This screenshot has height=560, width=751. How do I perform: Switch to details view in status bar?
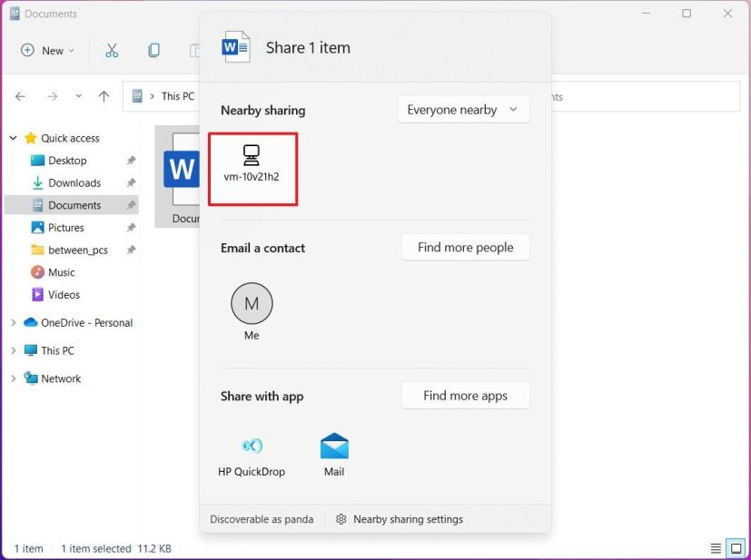click(716, 548)
